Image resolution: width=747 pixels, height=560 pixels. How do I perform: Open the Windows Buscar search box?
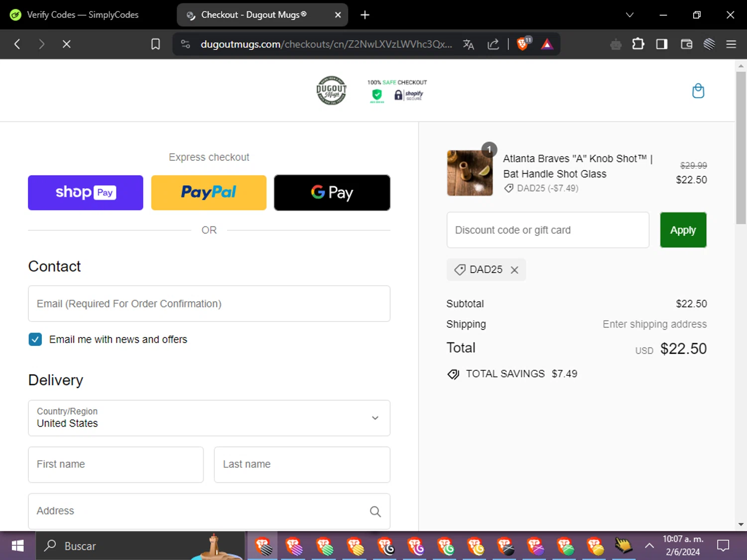[x=140, y=546]
